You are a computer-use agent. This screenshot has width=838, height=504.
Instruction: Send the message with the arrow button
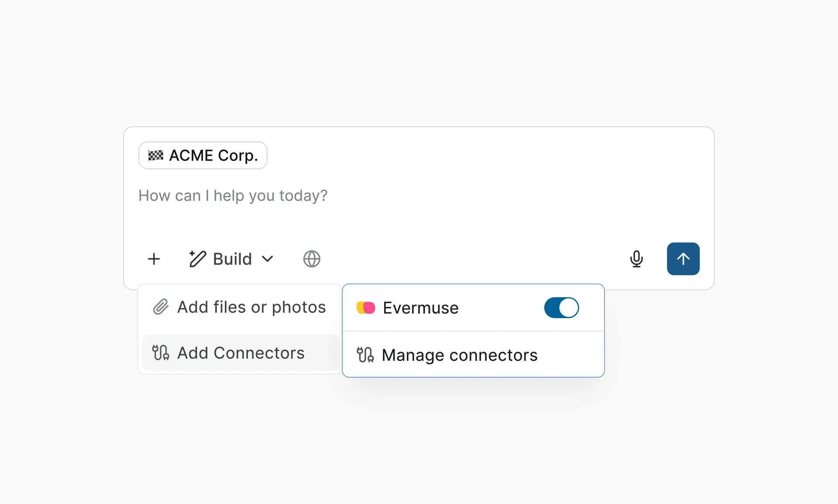tap(683, 259)
